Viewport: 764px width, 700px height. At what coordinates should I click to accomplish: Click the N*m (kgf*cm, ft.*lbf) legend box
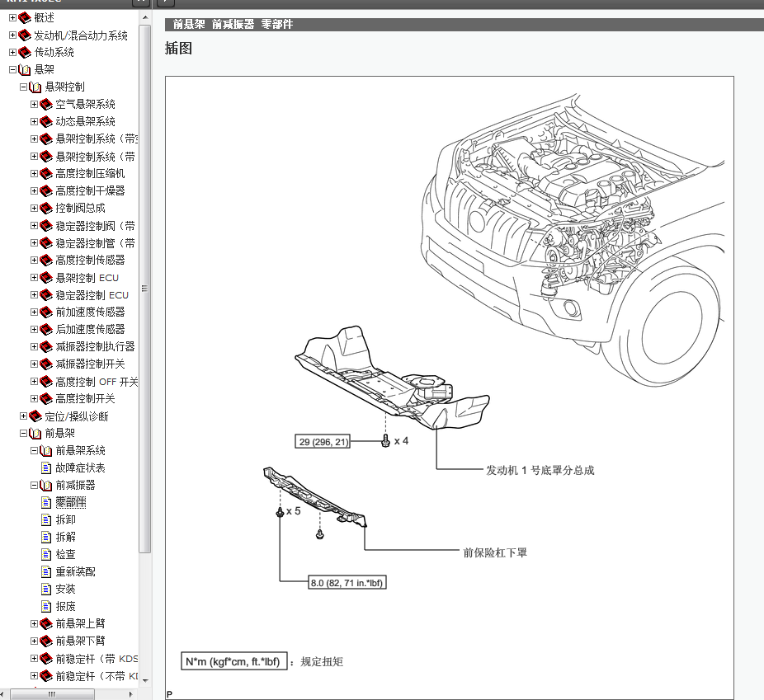coord(233,661)
